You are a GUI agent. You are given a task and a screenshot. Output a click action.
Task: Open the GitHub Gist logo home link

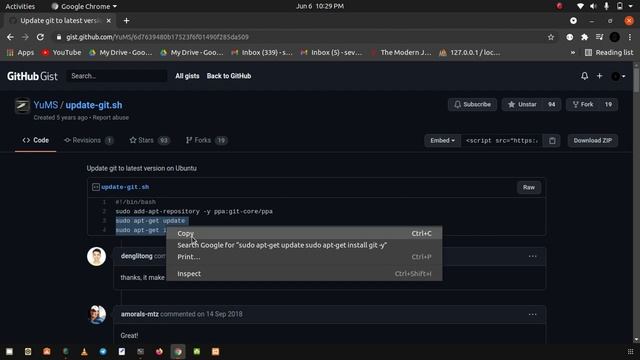[32, 76]
